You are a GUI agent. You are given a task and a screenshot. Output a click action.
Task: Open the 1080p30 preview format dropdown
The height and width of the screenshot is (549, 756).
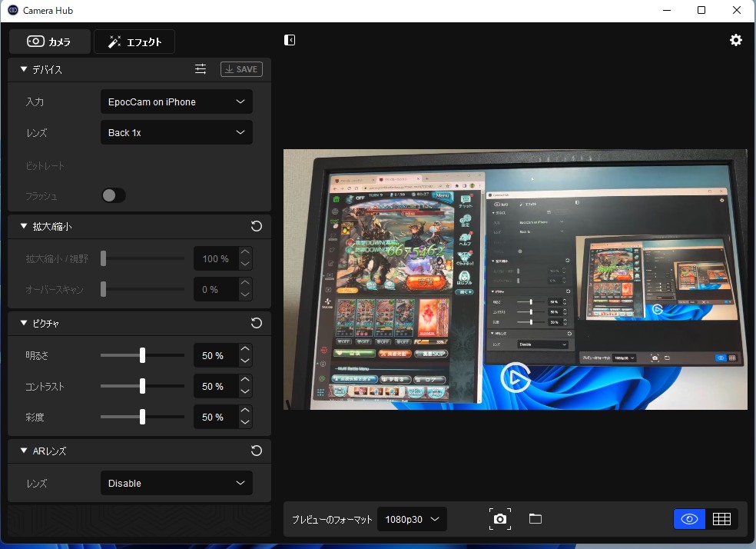point(413,519)
